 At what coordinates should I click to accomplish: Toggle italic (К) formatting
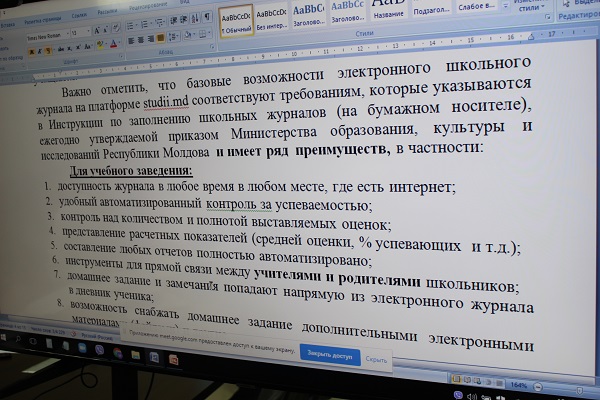[39, 51]
